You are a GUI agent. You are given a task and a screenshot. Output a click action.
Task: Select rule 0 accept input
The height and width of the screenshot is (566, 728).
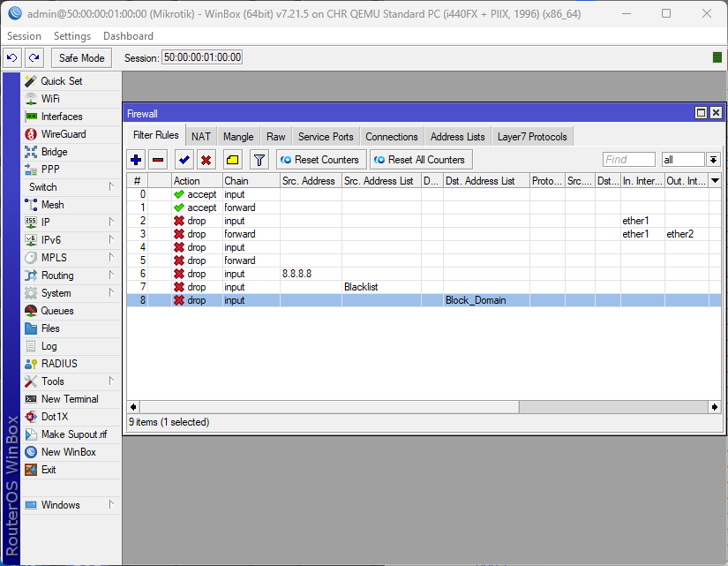tap(424, 194)
